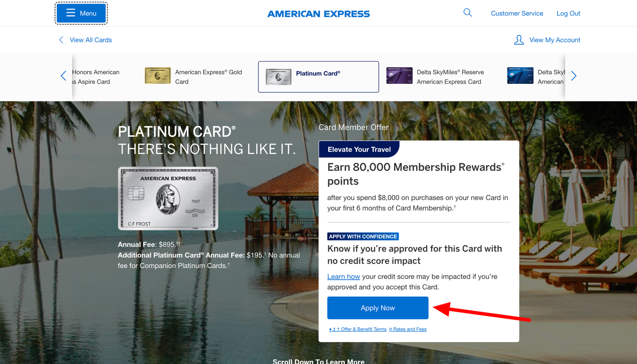Click the Log Out link
Image resolution: width=637 pixels, height=364 pixels.
568,13
